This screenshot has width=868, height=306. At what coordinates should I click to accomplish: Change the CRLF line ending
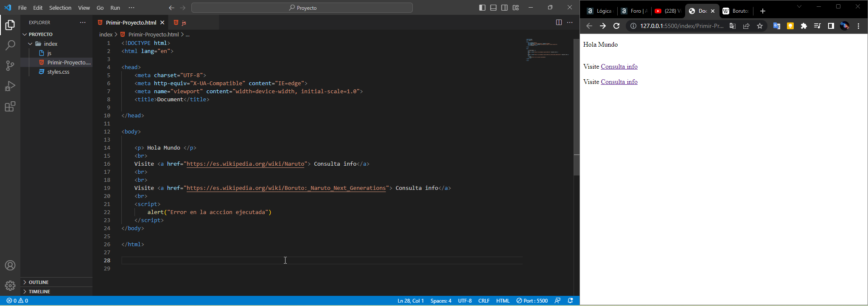[x=484, y=300]
